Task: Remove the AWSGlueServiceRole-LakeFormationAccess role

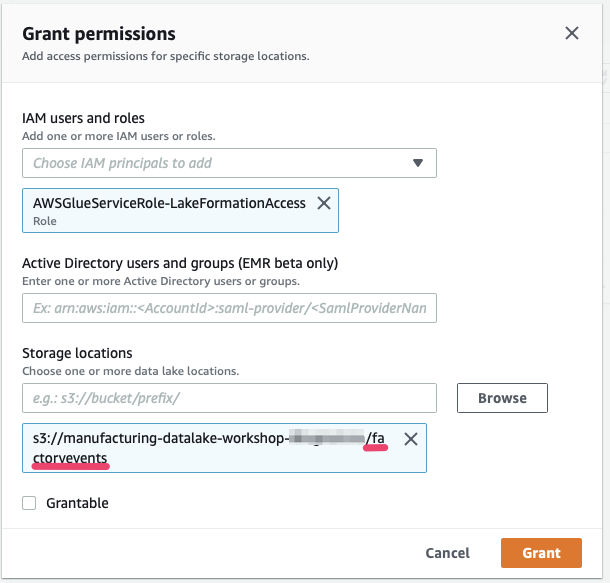Action: coord(323,203)
